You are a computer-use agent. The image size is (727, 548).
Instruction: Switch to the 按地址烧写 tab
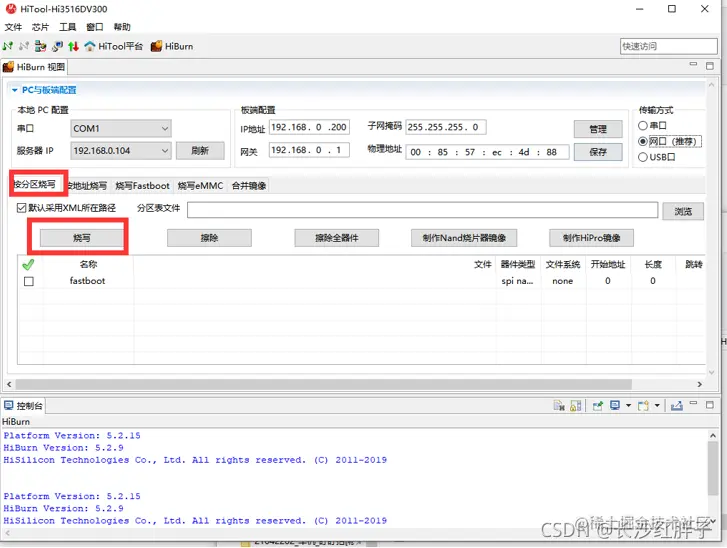pos(87,186)
